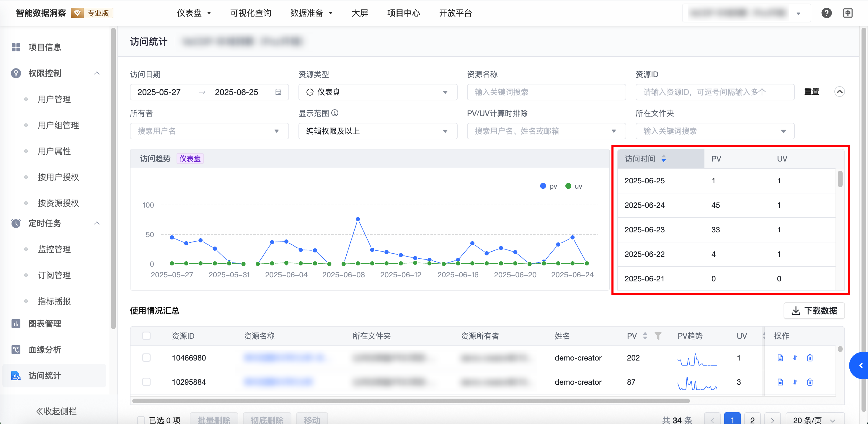Click the 资源名称 keyword search field
868x424 pixels.
click(x=546, y=92)
